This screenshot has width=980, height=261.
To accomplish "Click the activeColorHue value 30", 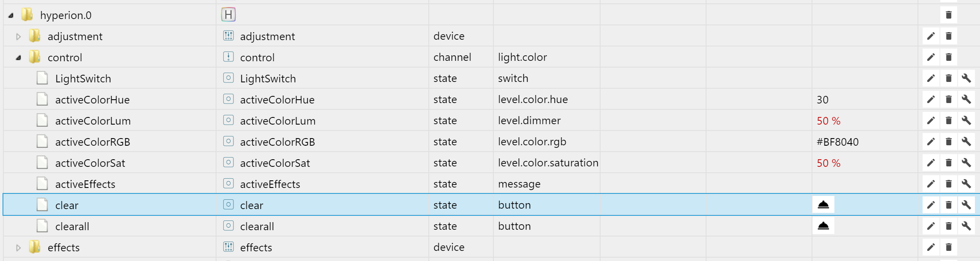I will (823, 100).
